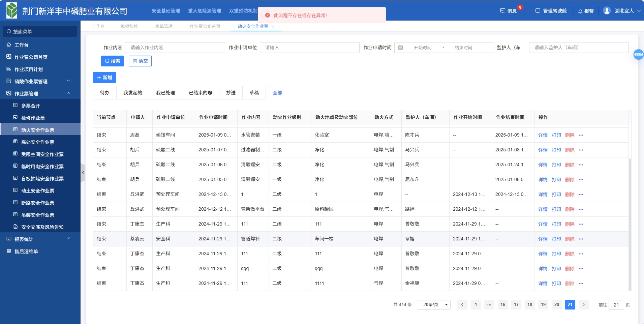Collapse the sidebar with the arrow handle

point(83,173)
